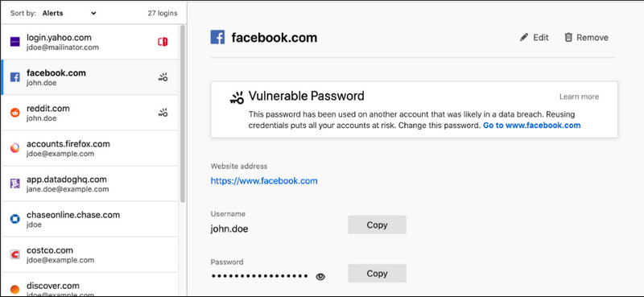Click the key icon in Vulnerable Password alert

pos(237,97)
